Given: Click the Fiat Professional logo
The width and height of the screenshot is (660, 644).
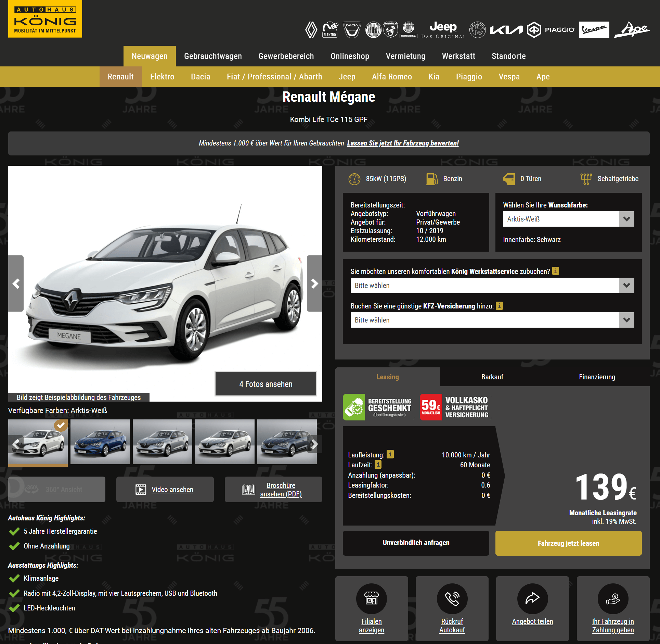Looking at the screenshot, I should [409, 30].
